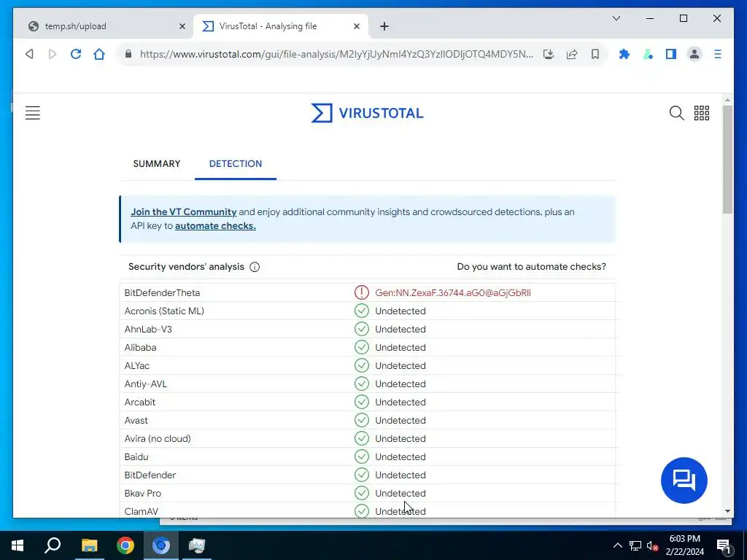Open the automate checks link
The width and height of the screenshot is (747, 560).
pyautogui.click(x=215, y=226)
